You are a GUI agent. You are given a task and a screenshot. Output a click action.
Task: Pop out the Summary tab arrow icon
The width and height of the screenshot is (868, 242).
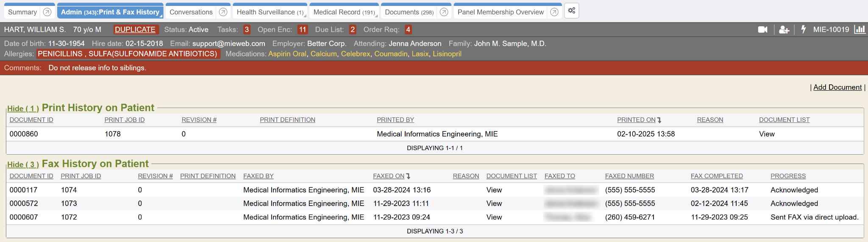coord(47,12)
